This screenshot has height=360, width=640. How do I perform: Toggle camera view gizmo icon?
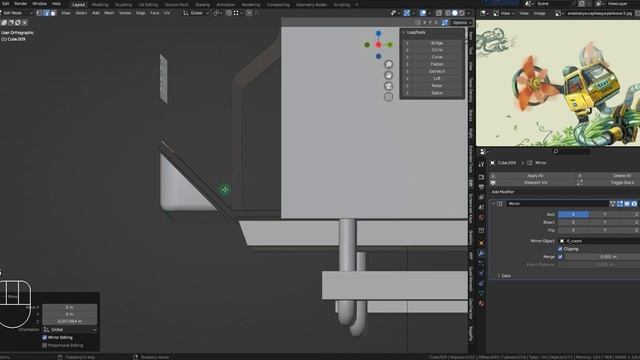389,86
